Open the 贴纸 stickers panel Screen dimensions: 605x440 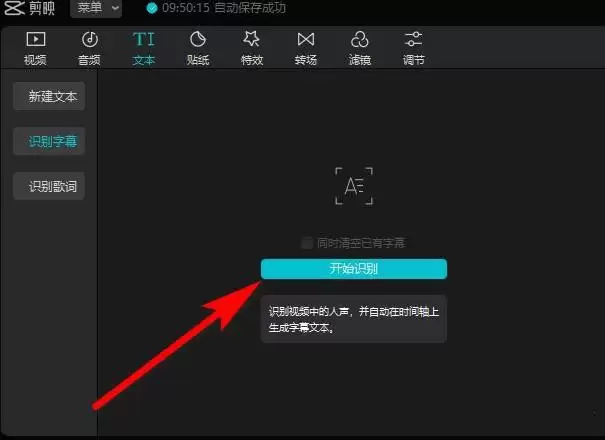click(198, 47)
